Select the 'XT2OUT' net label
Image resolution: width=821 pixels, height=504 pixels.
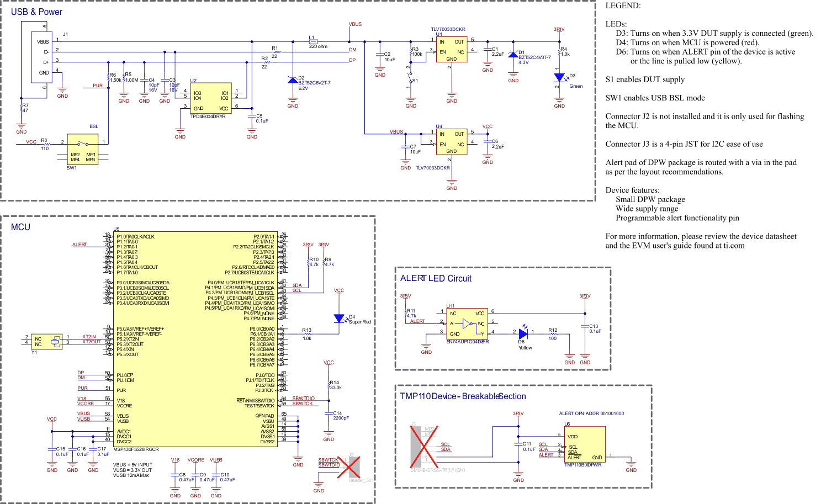pos(92,342)
